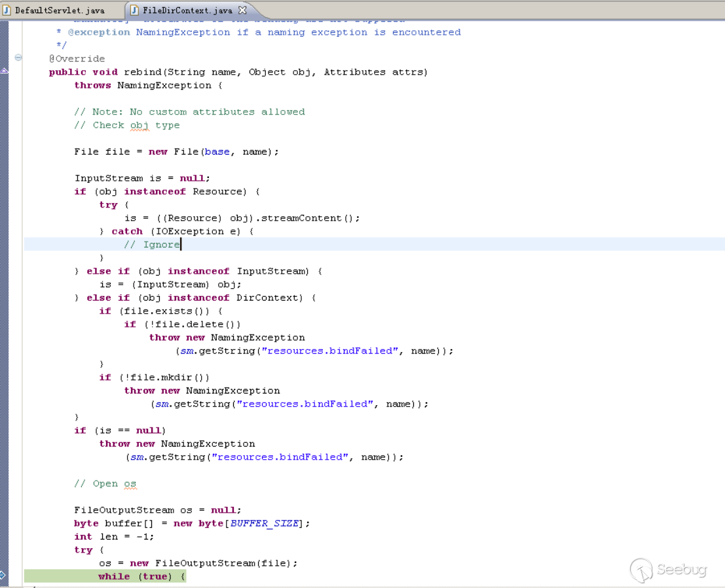Click BUFFER_SIZE constant
The image size is (725, 588).
pyautogui.click(x=264, y=523)
